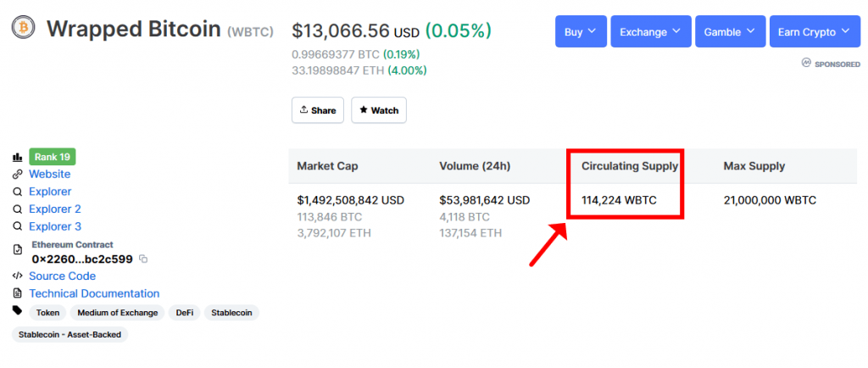
Task: Click the $13,066.56 USD price
Action: (355, 31)
